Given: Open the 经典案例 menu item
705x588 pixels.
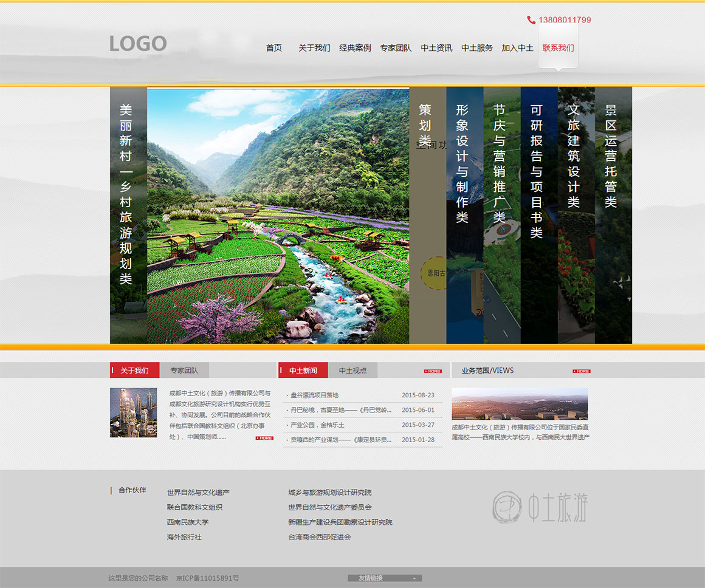Looking at the screenshot, I should [x=355, y=48].
